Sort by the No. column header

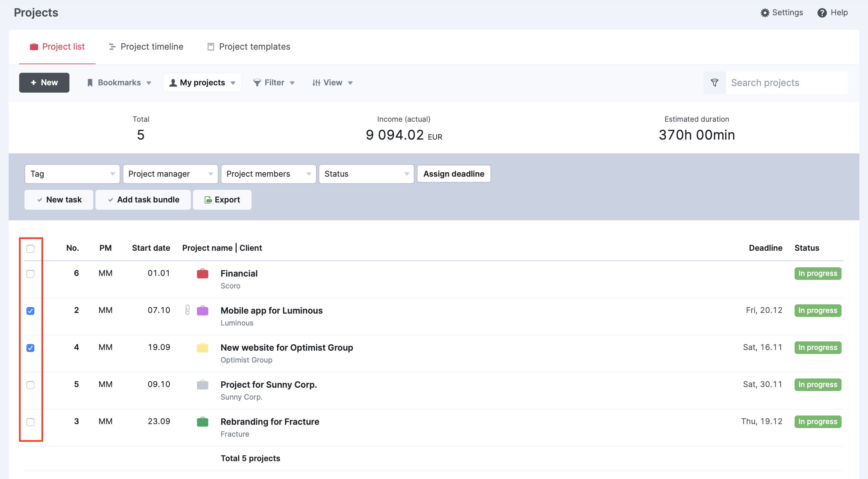click(72, 248)
